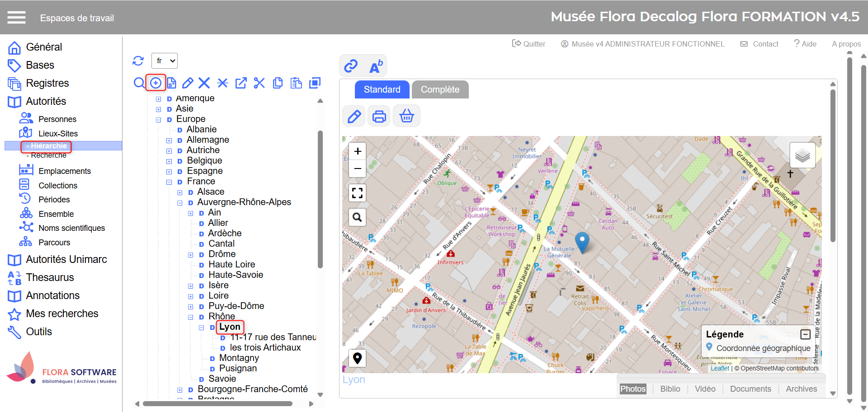The height and width of the screenshot is (412, 868).
Task: Open the language dropdown fr
Action: click(x=165, y=61)
